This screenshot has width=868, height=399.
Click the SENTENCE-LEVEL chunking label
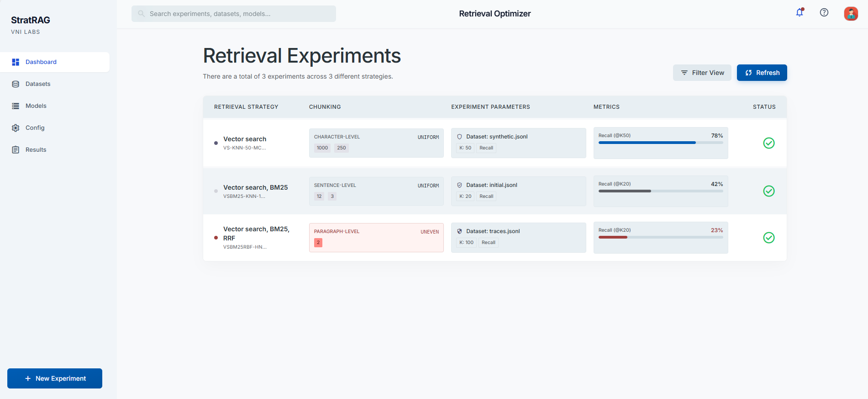click(x=335, y=186)
